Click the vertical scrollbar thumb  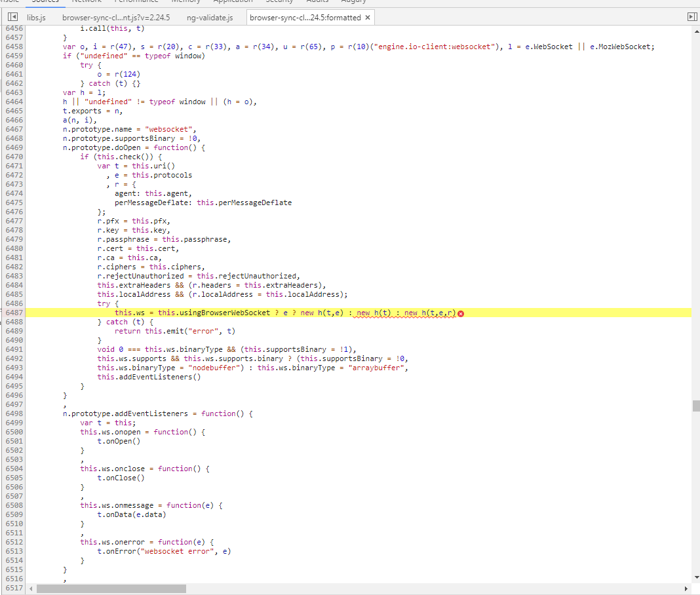[x=695, y=406]
